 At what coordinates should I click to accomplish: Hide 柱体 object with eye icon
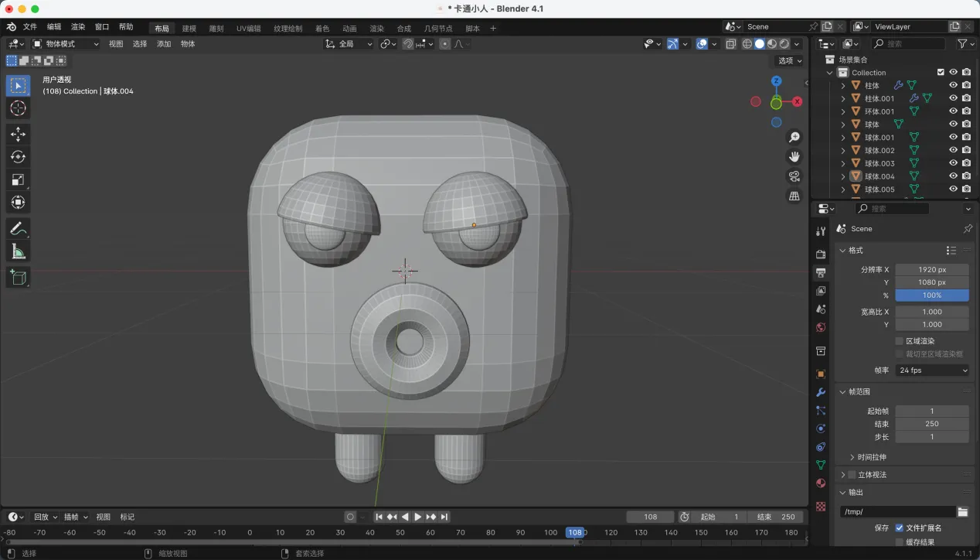click(x=953, y=86)
